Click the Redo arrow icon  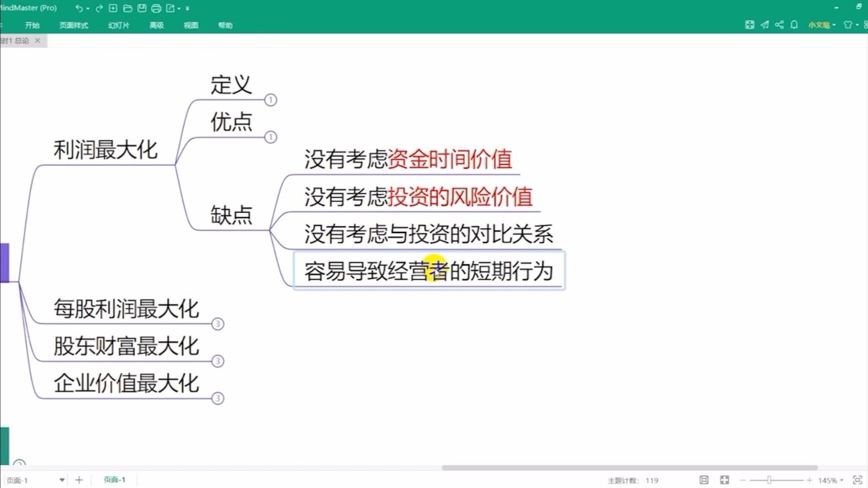(99, 8)
